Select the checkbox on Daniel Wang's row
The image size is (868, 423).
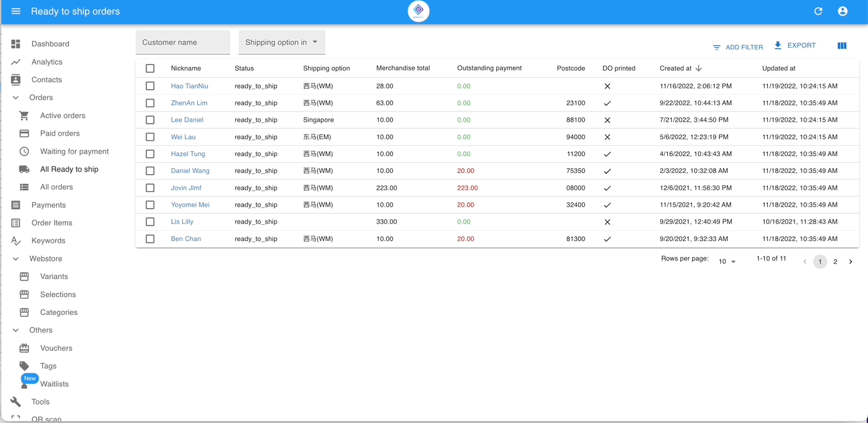click(149, 171)
